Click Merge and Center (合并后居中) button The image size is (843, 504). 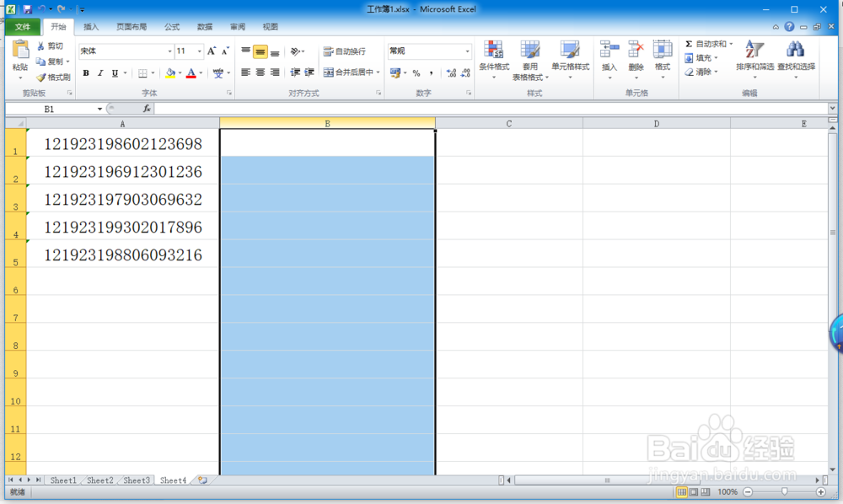point(348,72)
